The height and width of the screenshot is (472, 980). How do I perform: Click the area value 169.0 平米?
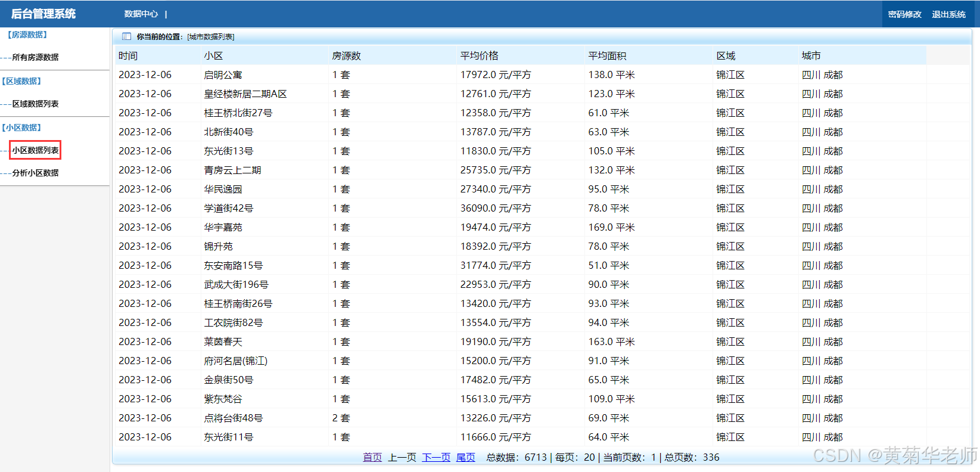[x=612, y=227]
